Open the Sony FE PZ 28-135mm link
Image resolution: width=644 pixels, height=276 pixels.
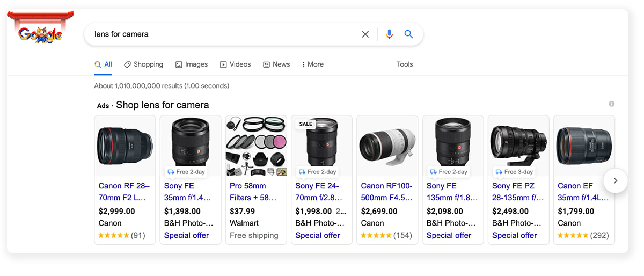518,192
